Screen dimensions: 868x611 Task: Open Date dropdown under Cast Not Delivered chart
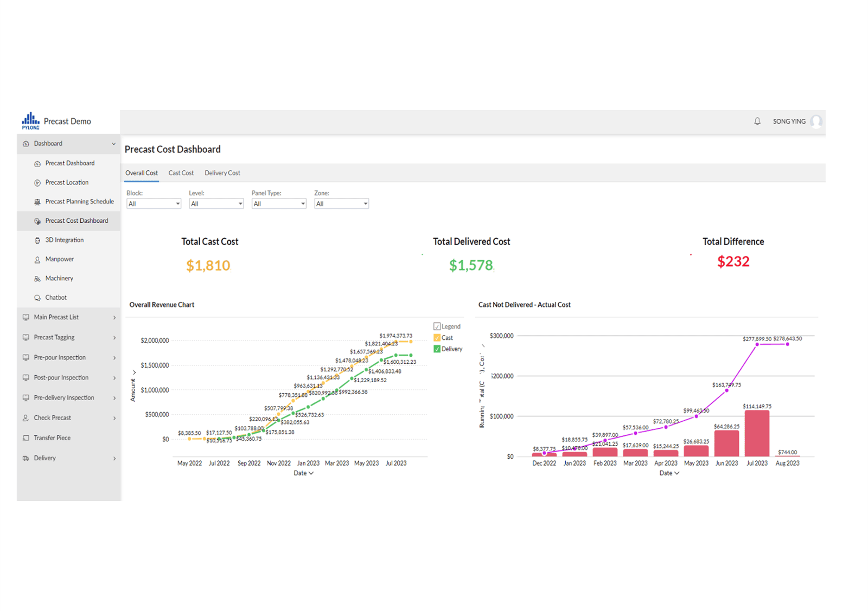pyautogui.click(x=669, y=473)
